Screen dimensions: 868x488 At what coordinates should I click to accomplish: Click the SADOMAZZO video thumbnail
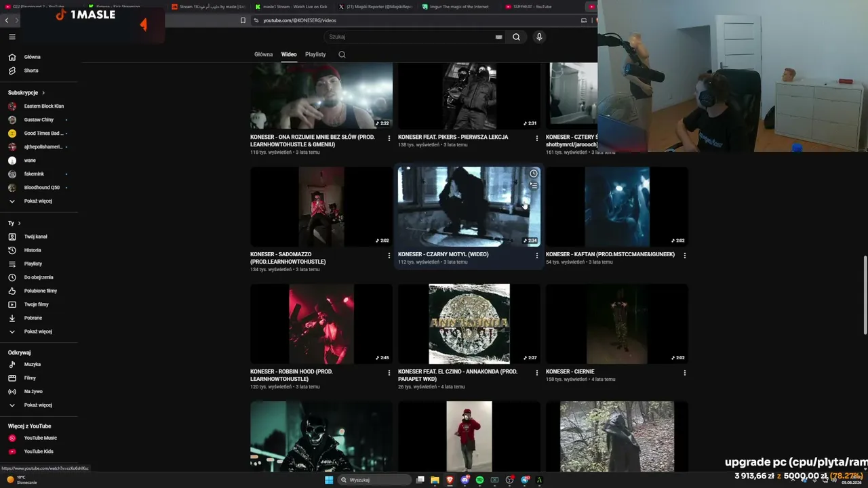(x=321, y=207)
